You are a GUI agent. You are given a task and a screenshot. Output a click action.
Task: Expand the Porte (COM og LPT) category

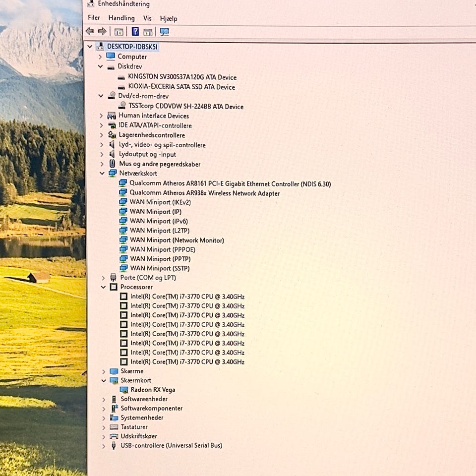(103, 278)
